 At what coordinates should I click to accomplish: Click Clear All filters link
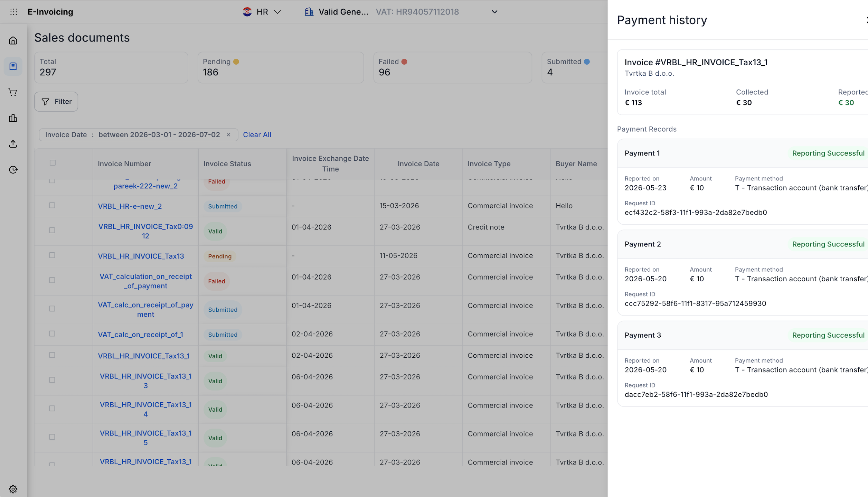tap(257, 135)
